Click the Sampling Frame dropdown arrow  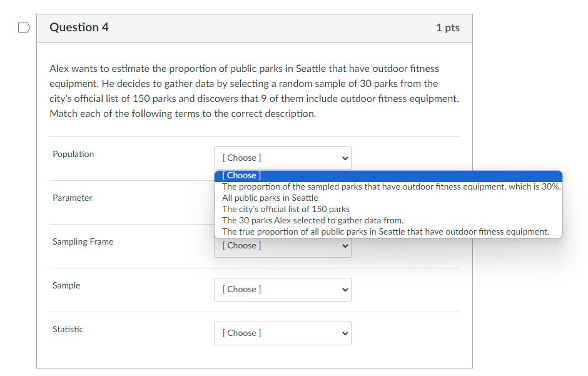[x=344, y=246]
